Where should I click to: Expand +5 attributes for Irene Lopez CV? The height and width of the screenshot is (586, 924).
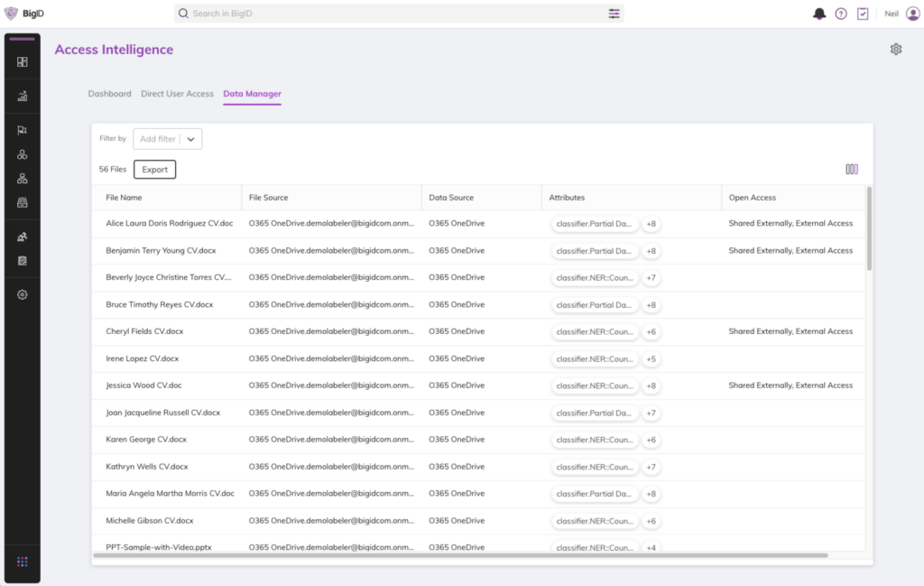(651, 359)
